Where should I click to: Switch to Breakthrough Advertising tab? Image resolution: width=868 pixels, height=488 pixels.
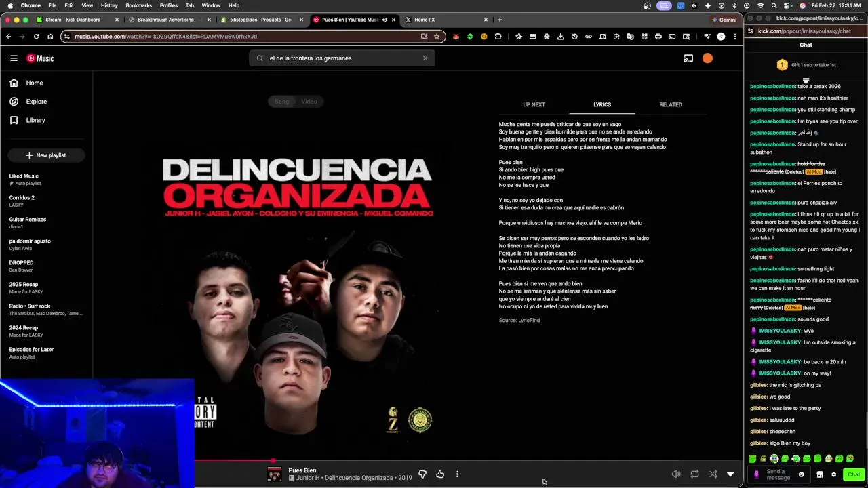[170, 20]
